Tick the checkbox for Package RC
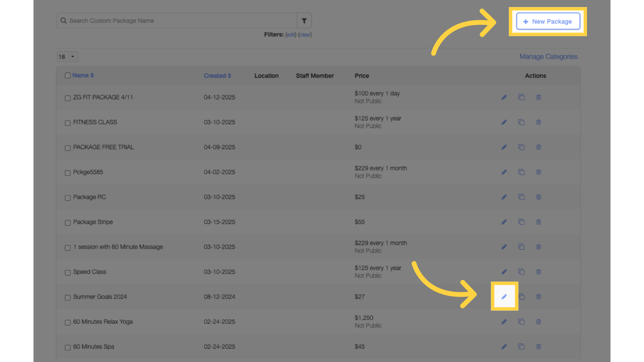This screenshot has height=362, width=644. (x=67, y=198)
